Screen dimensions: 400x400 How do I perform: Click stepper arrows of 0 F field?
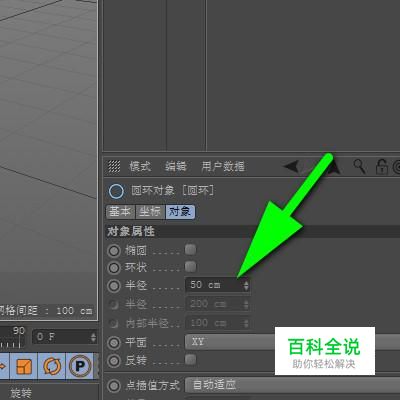(93, 337)
